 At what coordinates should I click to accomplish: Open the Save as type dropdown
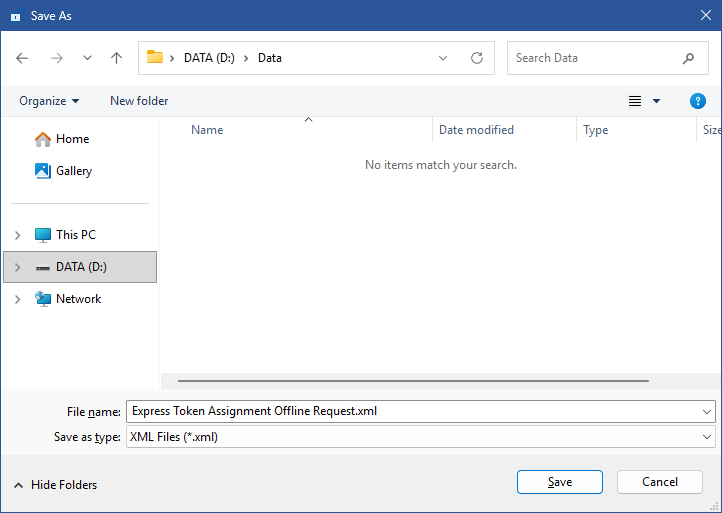[x=708, y=437]
